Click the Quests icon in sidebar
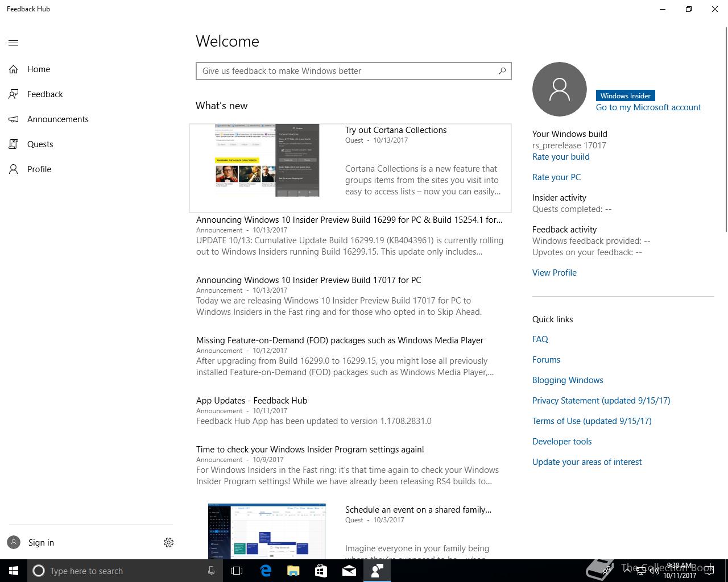 (14, 144)
